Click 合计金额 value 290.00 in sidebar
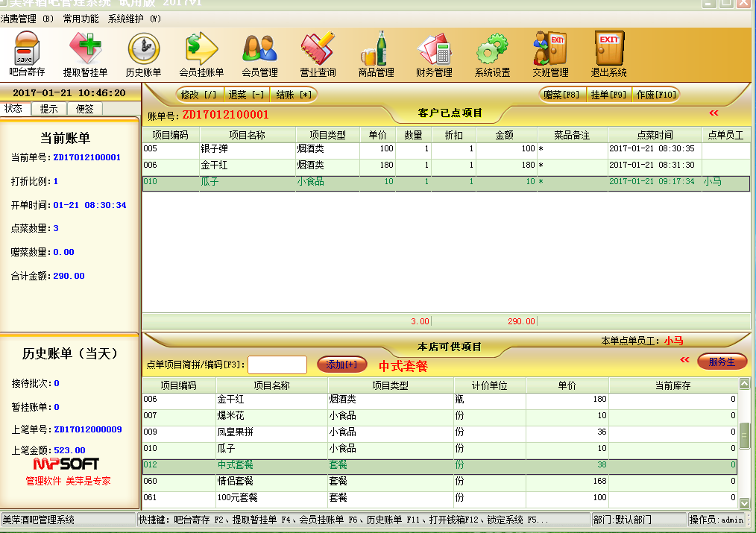This screenshot has height=533, width=756. point(69,276)
